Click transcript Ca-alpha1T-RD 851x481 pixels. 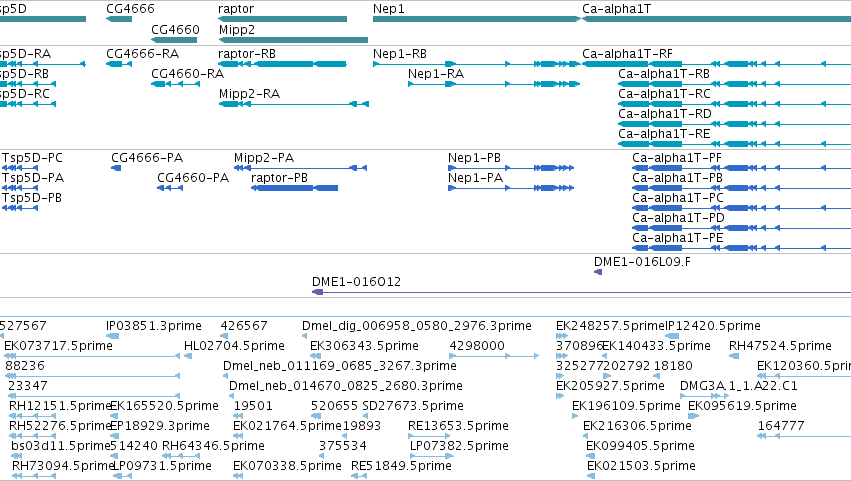[x=665, y=114]
